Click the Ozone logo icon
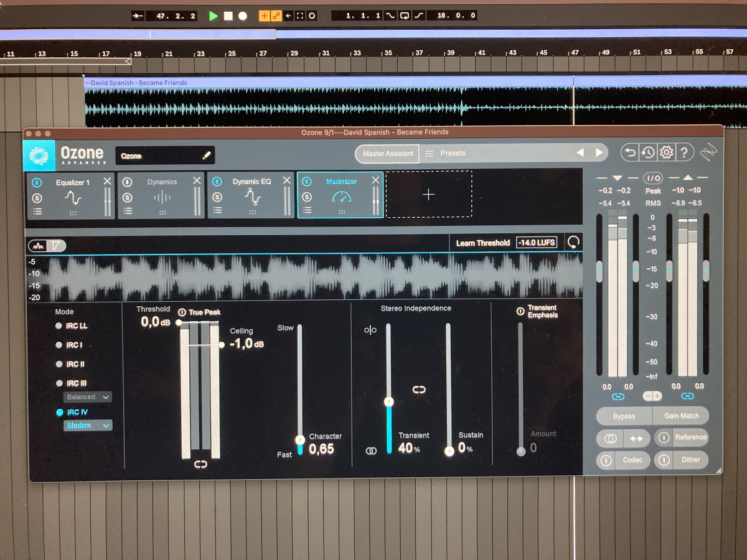This screenshot has width=747, height=560. click(39, 155)
